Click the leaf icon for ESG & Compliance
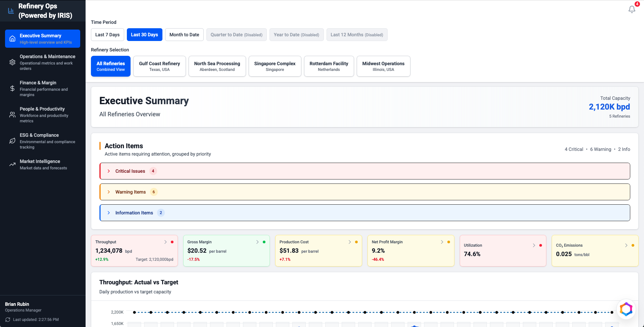 (x=12, y=141)
